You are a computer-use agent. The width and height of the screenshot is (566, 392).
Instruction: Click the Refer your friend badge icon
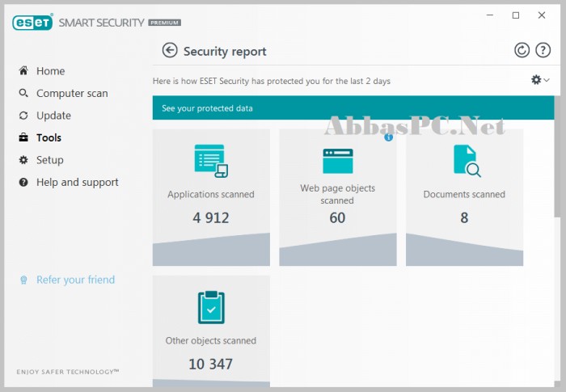pyautogui.click(x=23, y=280)
